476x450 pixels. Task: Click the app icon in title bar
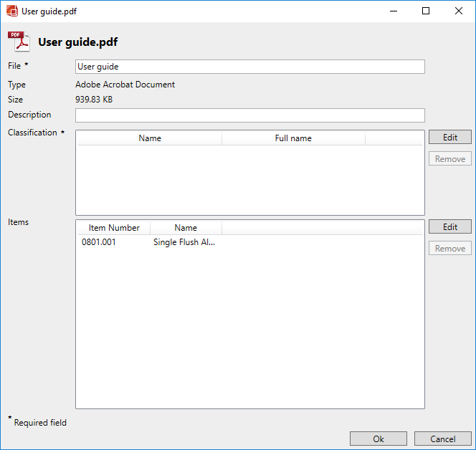[x=11, y=11]
